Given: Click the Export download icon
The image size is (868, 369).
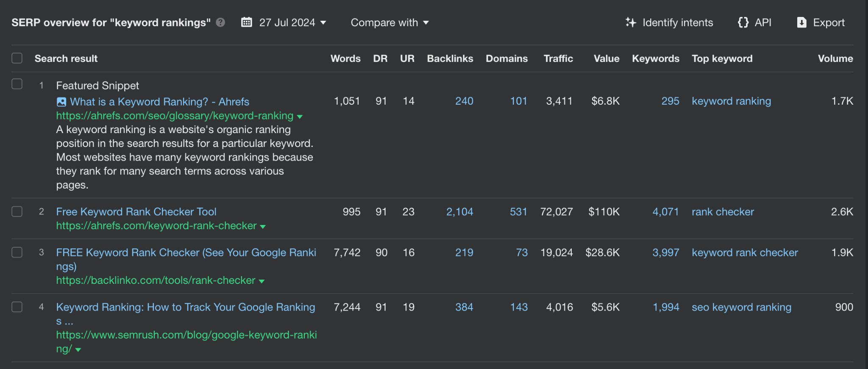Looking at the screenshot, I should (x=801, y=22).
